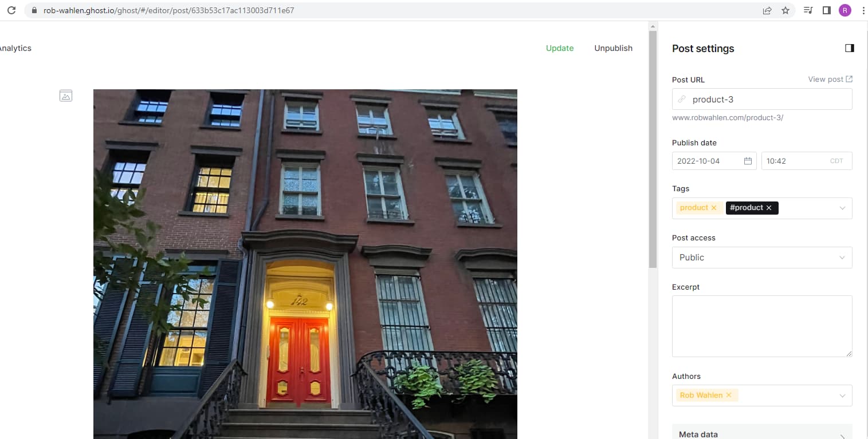Click the Post URL slug field

tap(762, 99)
